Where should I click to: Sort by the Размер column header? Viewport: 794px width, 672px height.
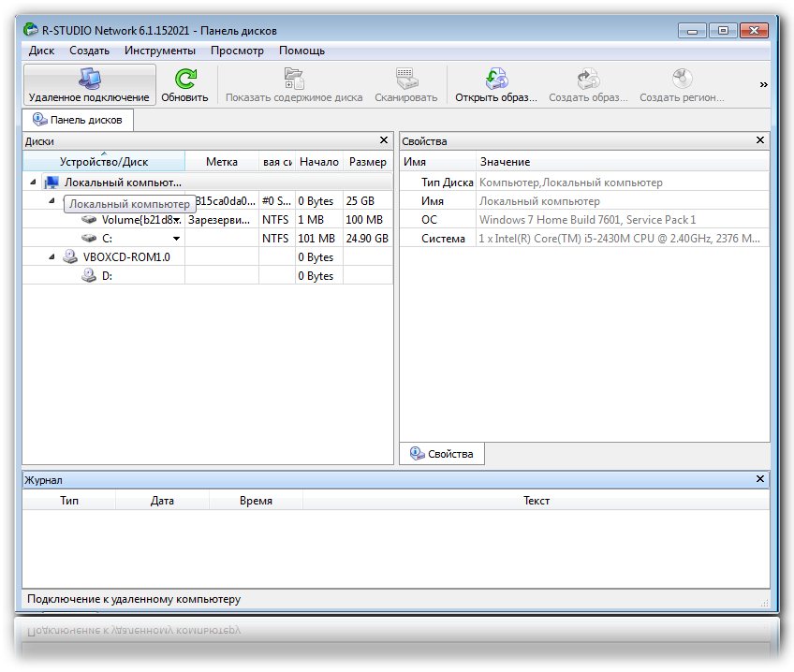367,162
